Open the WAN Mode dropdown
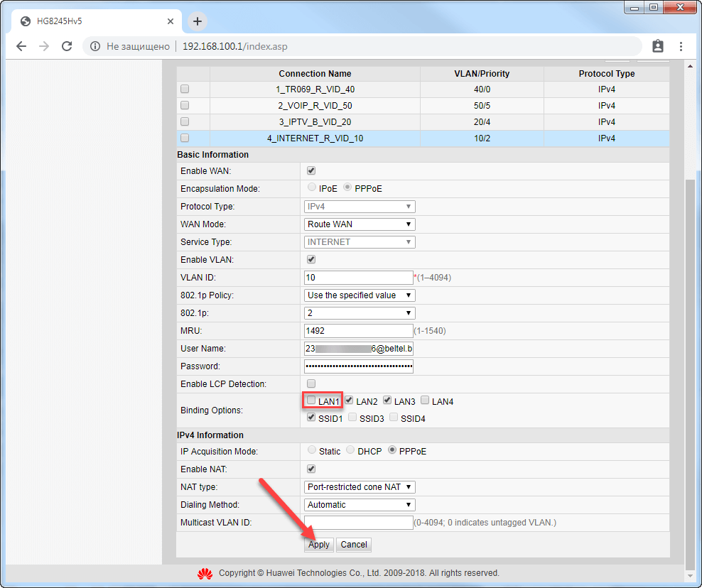This screenshot has height=588, width=702. click(360, 224)
